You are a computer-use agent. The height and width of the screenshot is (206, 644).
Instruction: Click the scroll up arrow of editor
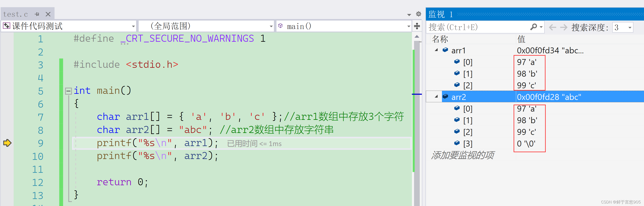click(417, 37)
